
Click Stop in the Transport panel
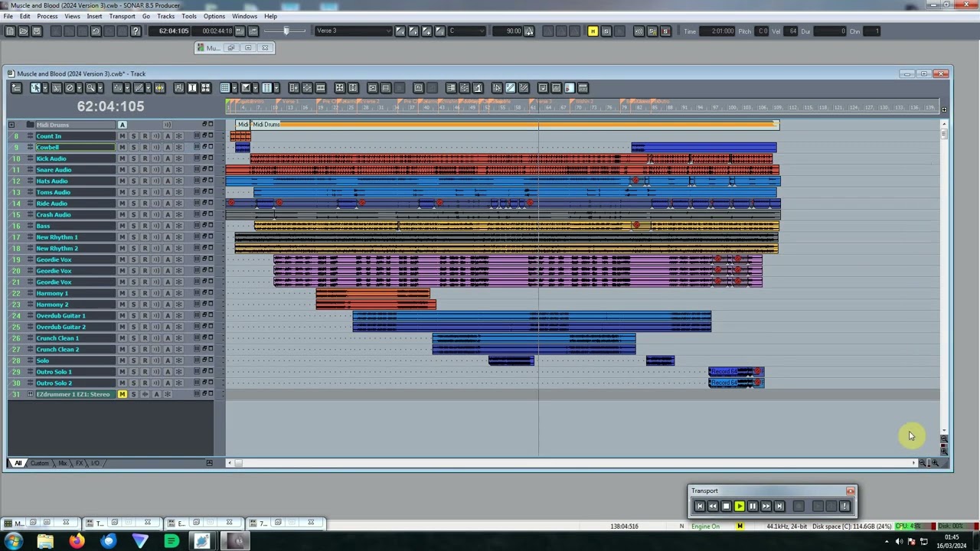pos(726,506)
